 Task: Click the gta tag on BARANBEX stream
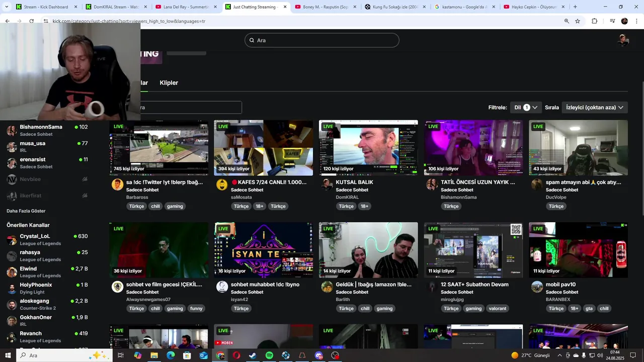tap(589, 309)
